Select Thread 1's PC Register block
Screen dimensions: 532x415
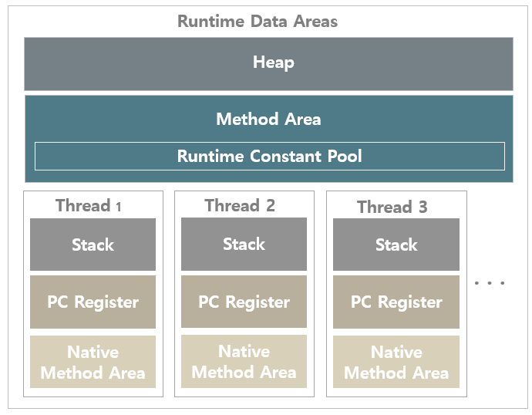93,302
